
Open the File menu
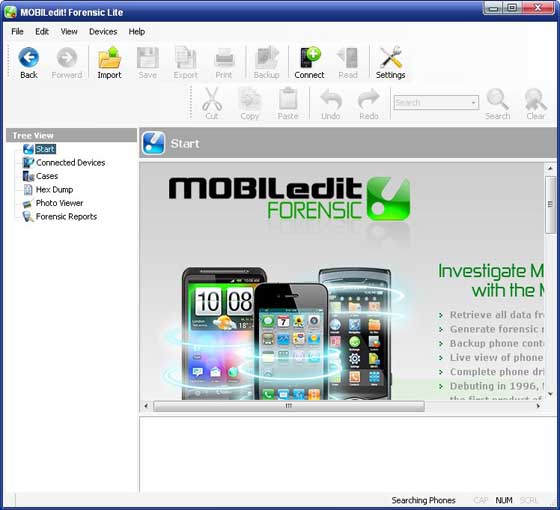click(17, 32)
